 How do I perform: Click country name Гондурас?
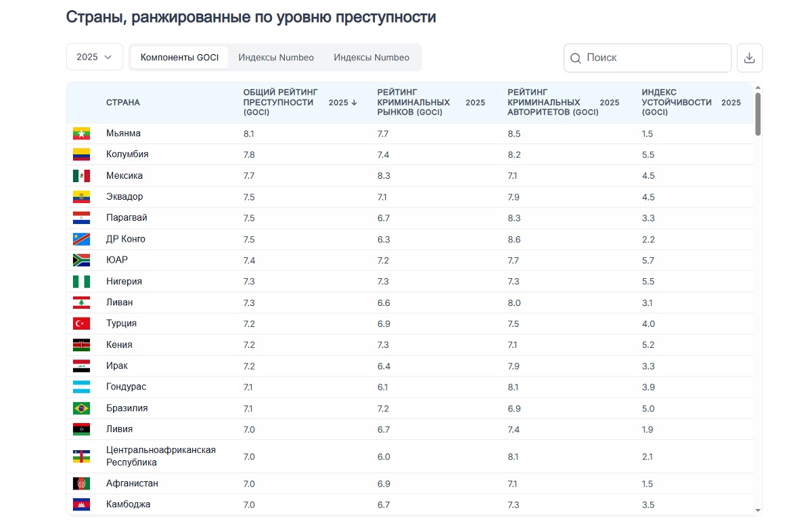click(126, 387)
